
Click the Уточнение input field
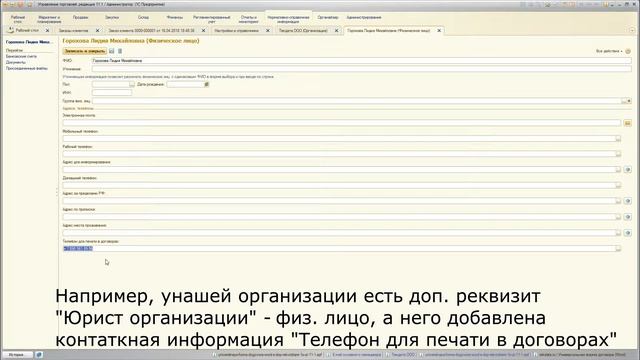362,69
